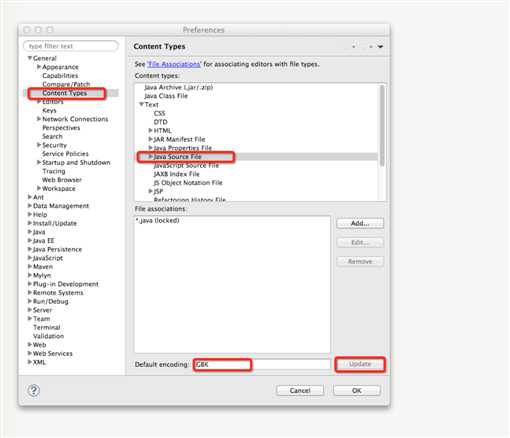The image size is (510, 438).
Task: Select CSS content type
Action: click(x=159, y=113)
